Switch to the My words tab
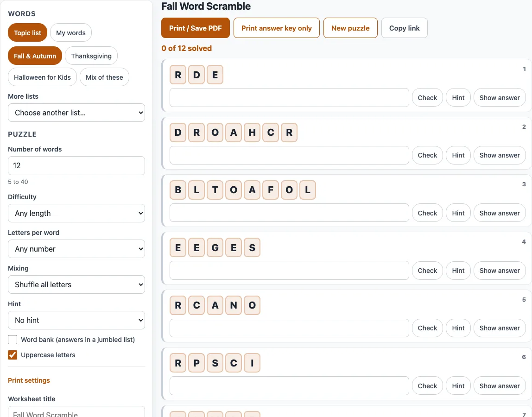Viewport: 532px width, 417px height. (x=71, y=32)
